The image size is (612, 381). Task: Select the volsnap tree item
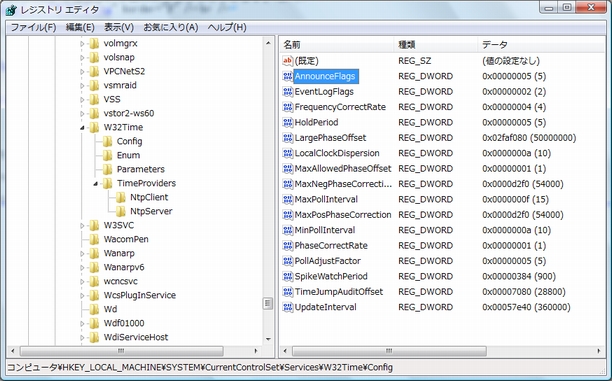[119, 57]
